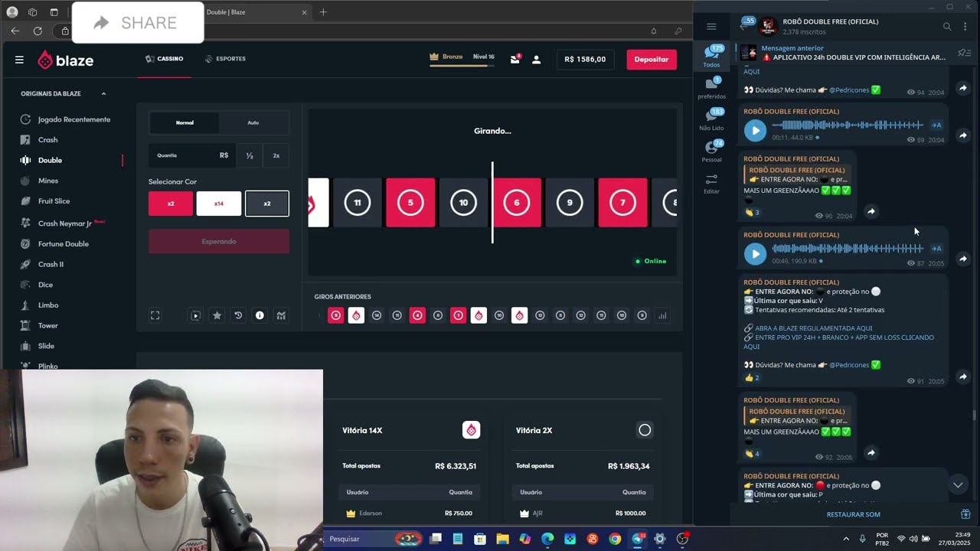Open Telegram search icon
This screenshot has height=551, width=980.
[947, 27]
